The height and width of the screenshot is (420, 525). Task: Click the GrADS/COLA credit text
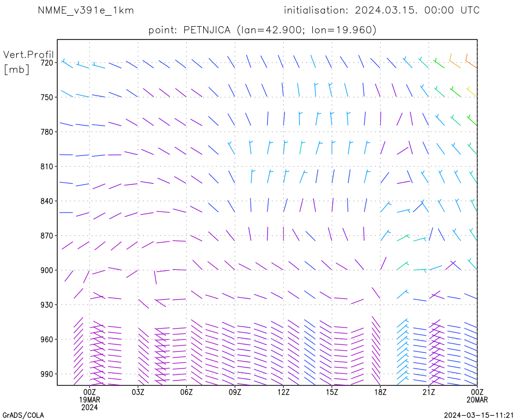point(23,415)
